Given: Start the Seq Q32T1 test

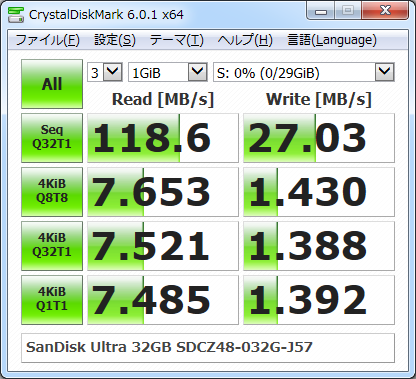Looking at the screenshot, I should click(52, 138).
